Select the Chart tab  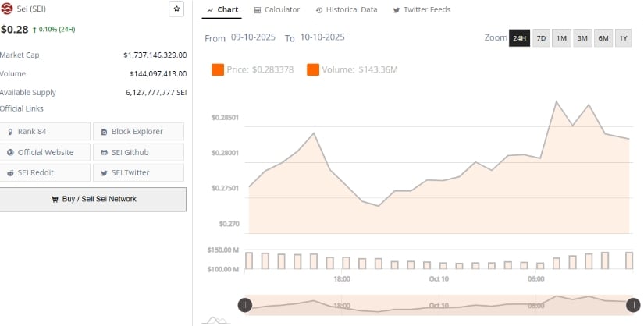222,9
